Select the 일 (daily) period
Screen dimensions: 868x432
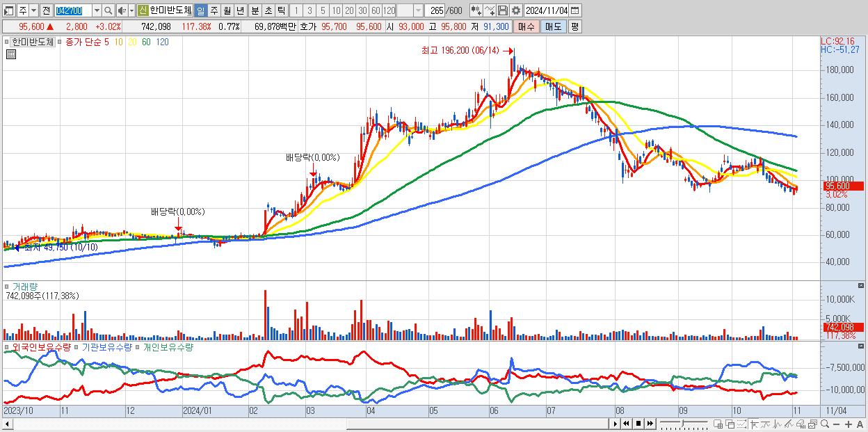200,10
